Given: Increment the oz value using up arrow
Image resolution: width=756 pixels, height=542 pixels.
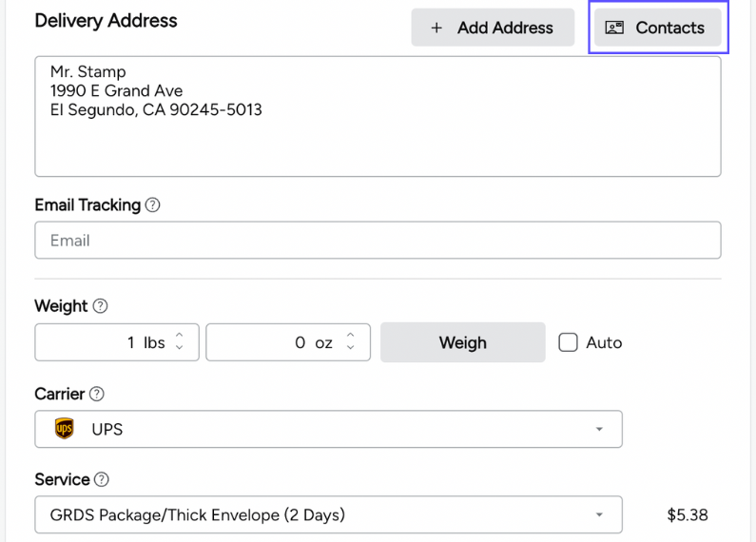Looking at the screenshot, I should click(351, 337).
